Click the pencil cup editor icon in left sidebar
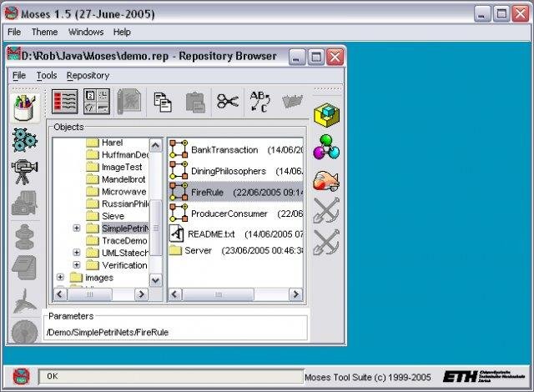This screenshot has height=392, width=534. (x=24, y=108)
